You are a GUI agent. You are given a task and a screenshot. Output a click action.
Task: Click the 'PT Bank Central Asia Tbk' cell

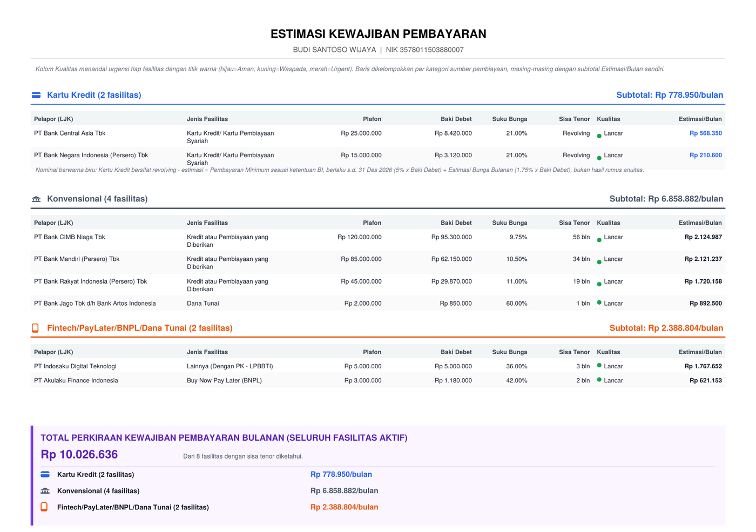[70, 133]
